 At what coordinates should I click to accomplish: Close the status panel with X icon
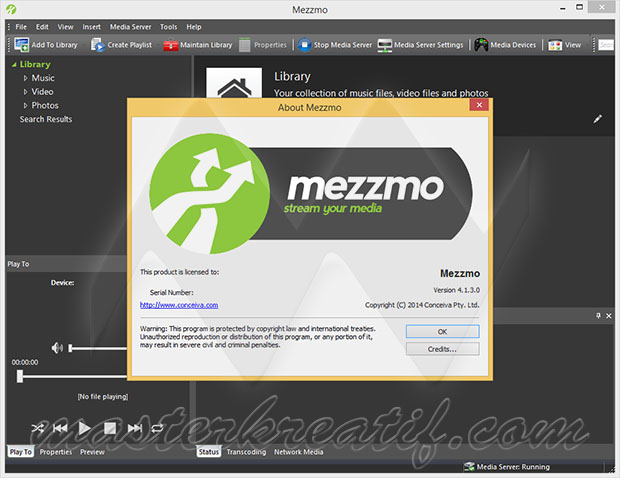609,316
